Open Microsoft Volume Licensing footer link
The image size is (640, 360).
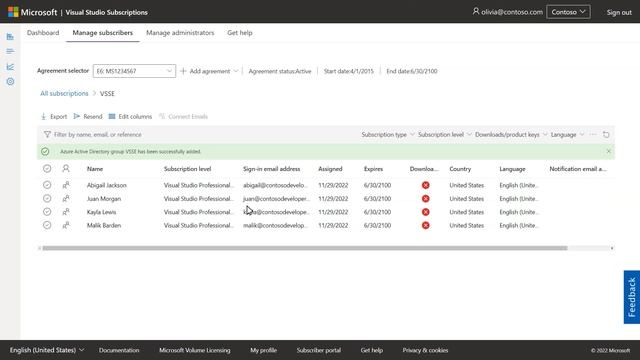195,350
